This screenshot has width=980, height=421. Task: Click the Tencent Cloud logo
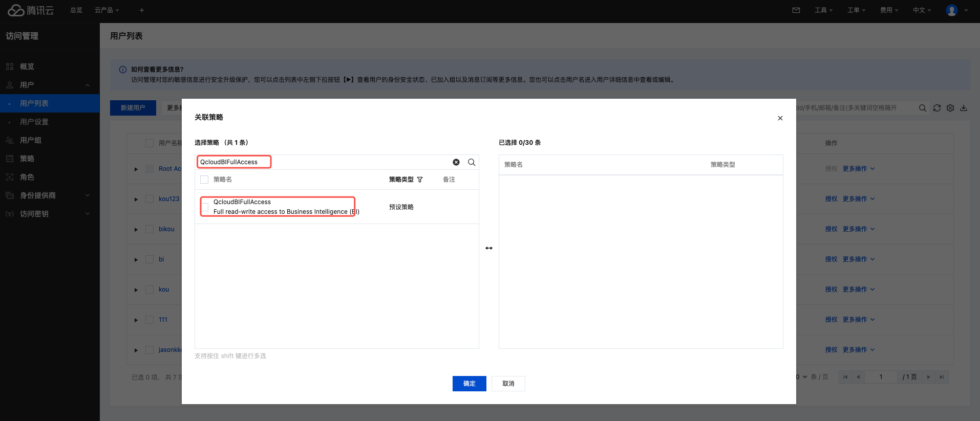click(x=31, y=10)
